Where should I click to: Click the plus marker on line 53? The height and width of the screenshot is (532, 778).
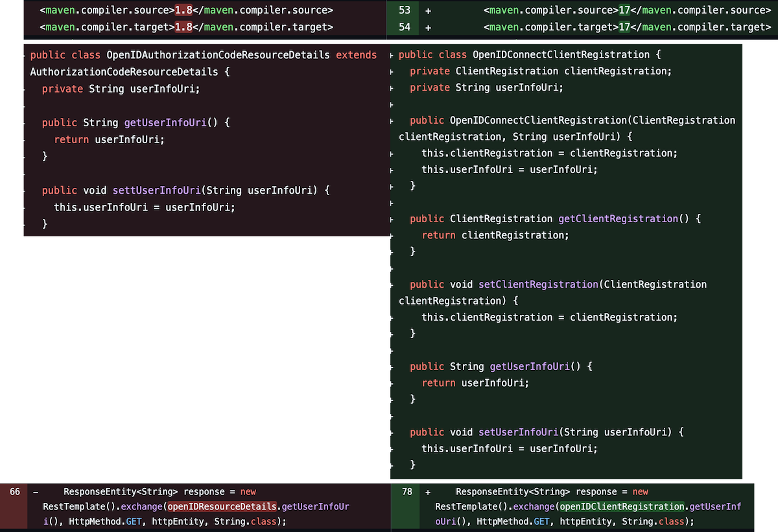click(x=428, y=10)
